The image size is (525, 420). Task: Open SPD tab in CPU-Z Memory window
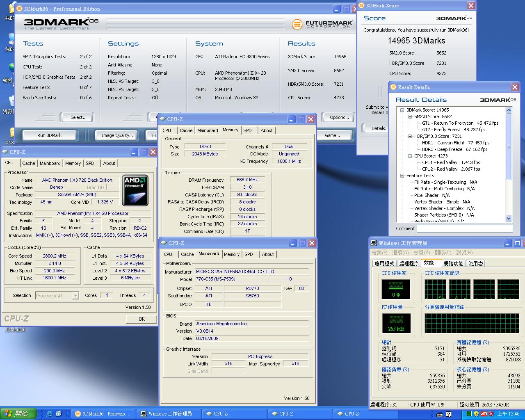pos(247,130)
